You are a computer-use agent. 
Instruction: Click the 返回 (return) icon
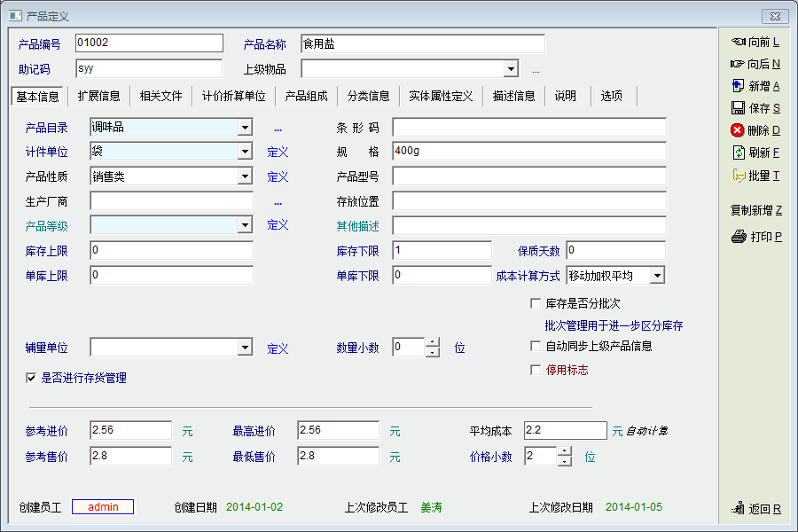click(x=738, y=509)
